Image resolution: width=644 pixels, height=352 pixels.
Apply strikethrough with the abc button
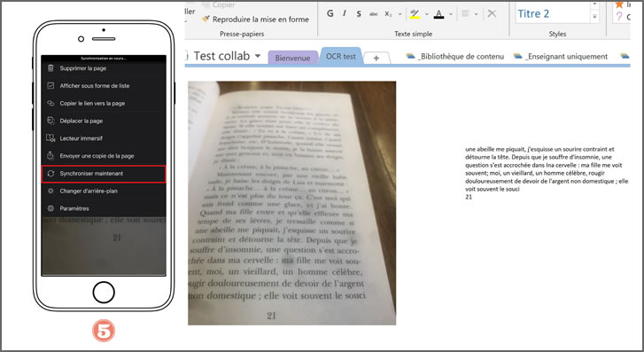tap(373, 14)
